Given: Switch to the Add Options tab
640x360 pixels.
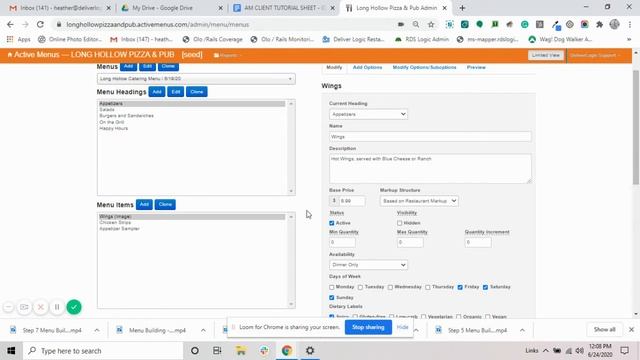Looking at the screenshot, I should click(367, 67).
